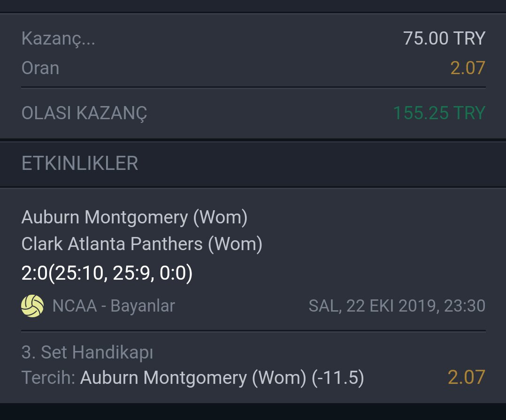Click the 2:0 live match score
This screenshot has height=420, width=506.
click(34, 274)
